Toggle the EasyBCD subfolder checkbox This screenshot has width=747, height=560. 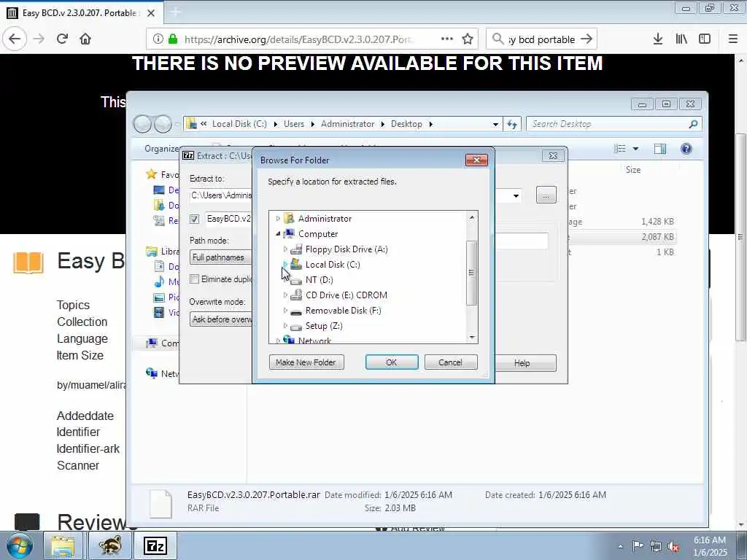coord(194,219)
